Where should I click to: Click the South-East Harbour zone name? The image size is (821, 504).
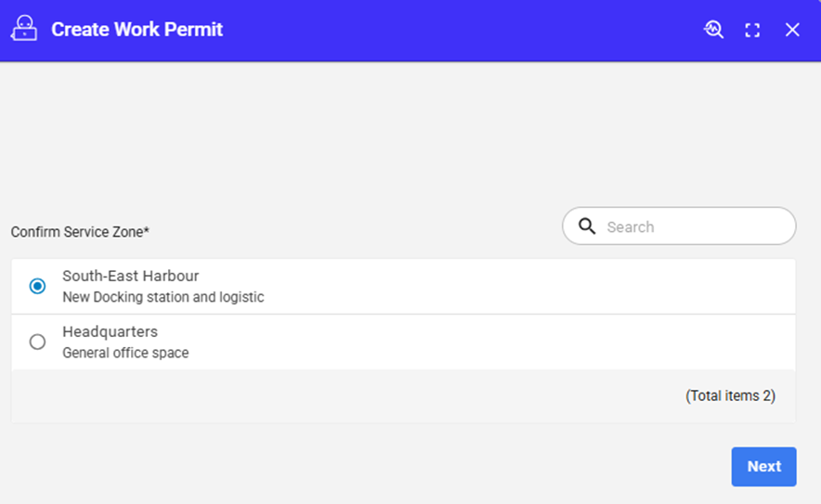[x=130, y=276]
